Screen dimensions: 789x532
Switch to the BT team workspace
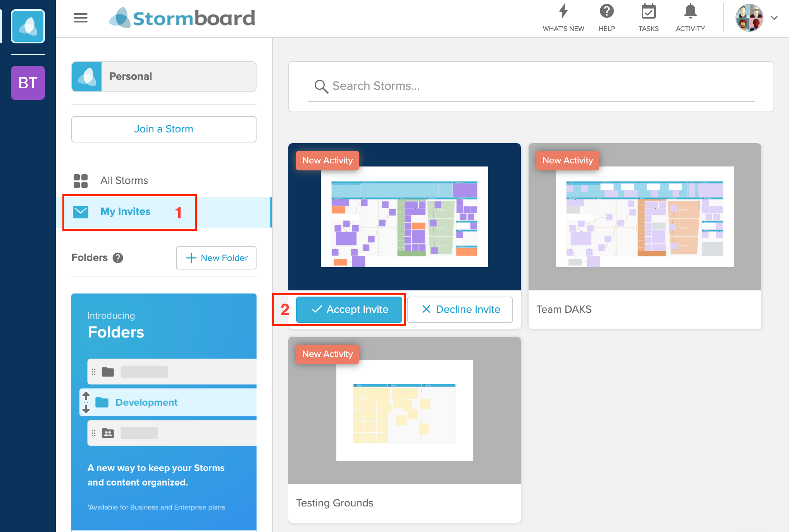(x=28, y=83)
